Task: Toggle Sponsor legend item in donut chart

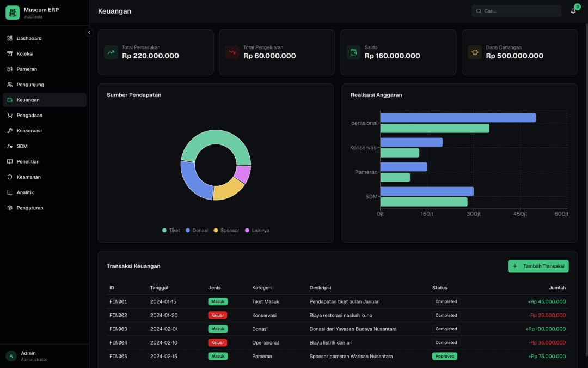Action: [226, 231]
